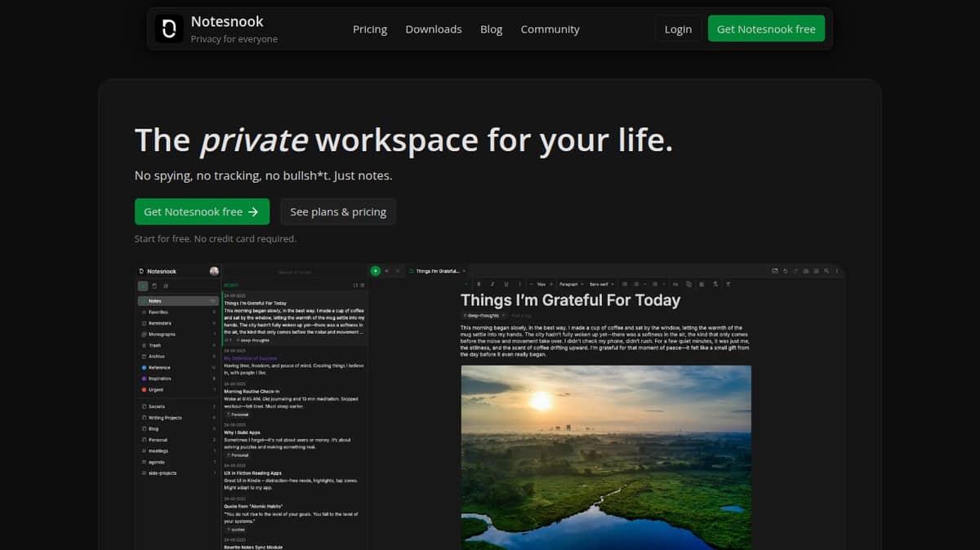This screenshot has height=550, width=980.
Task: Select the agenda tag
Action: tap(178, 462)
